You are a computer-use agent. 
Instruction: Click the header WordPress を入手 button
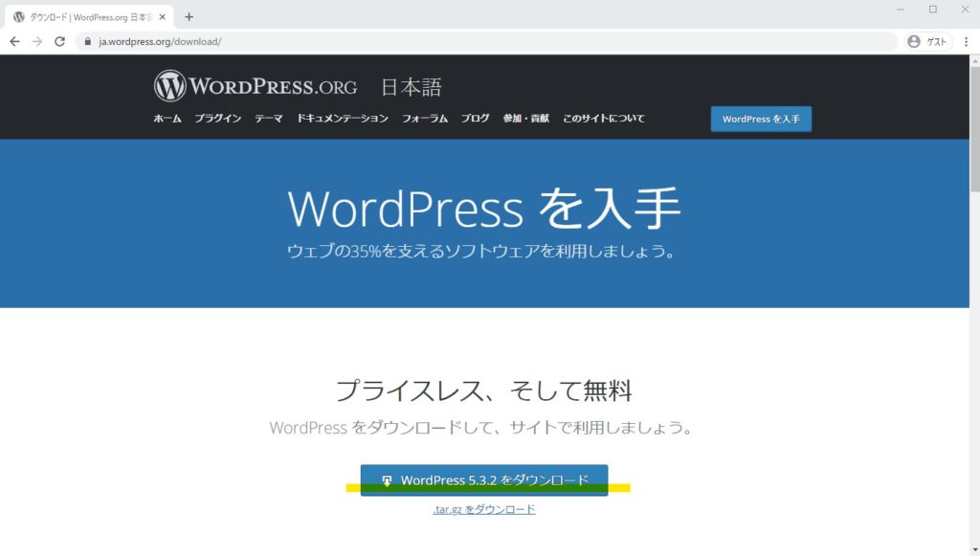pyautogui.click(x=761, y=119)
